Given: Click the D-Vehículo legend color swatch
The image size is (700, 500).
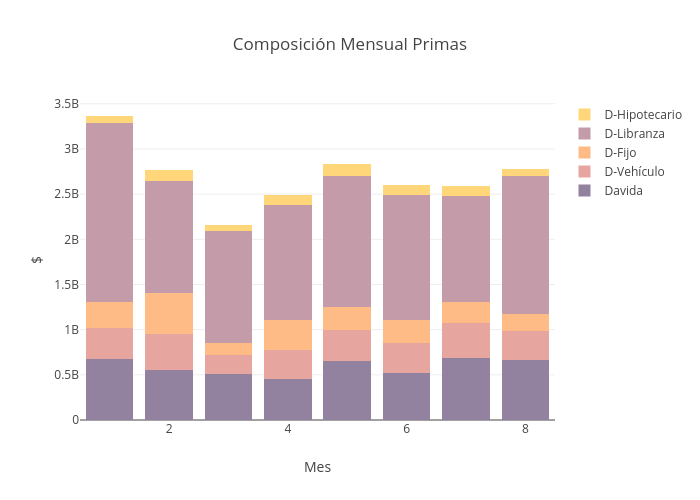Looking at the screenshot, I should 585,171.
